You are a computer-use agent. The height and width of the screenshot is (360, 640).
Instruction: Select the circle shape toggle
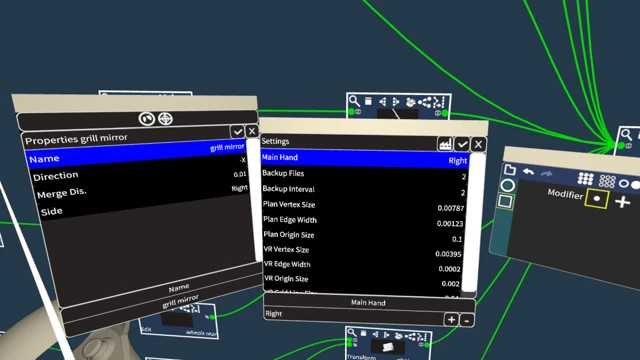[x=507, y=185]
